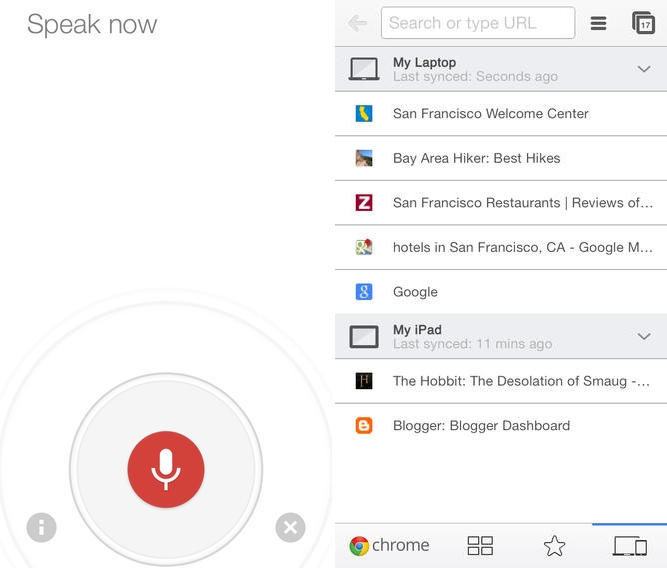Open the most visited grid tab
The width and height of the screenshot is (667, 568).
coord(480,546)
